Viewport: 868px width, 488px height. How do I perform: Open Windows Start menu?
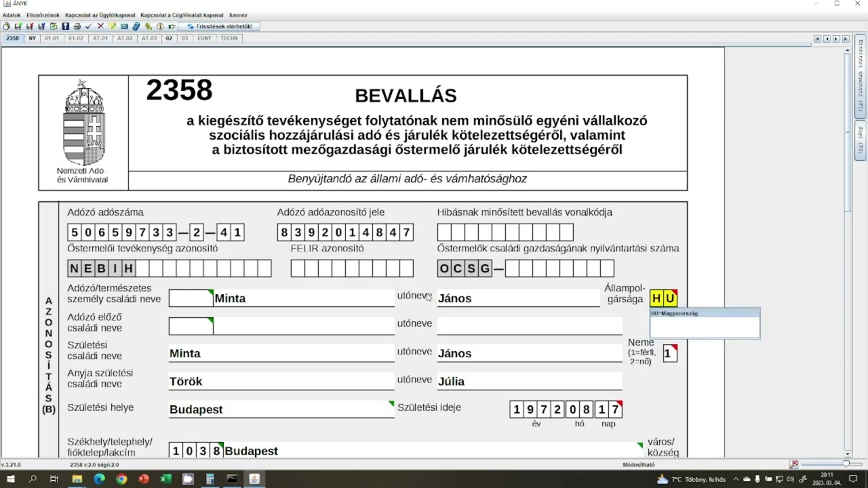pyautogui.click(x=11, y=479)
